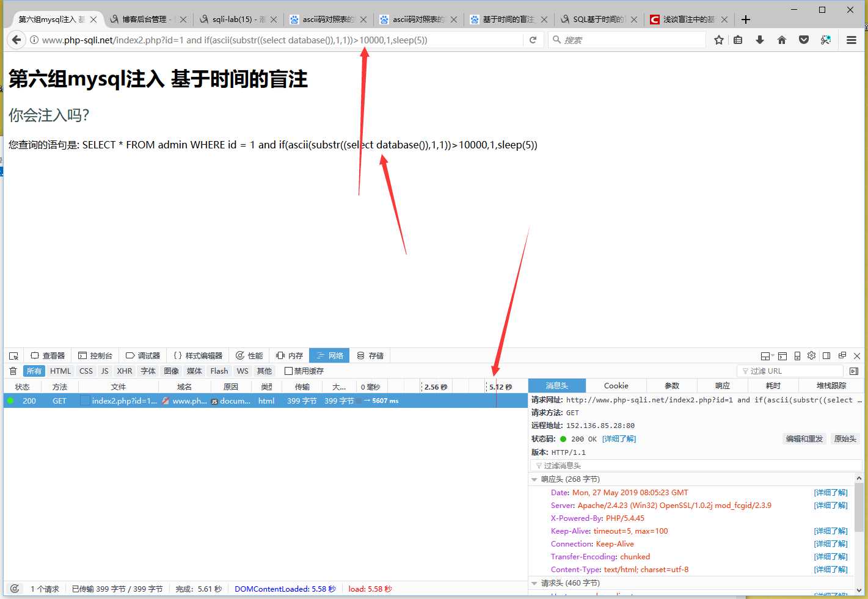Screen dimensions: 868x599
Task: Open a new browser tab with plus
Action: tap(746, 20)
